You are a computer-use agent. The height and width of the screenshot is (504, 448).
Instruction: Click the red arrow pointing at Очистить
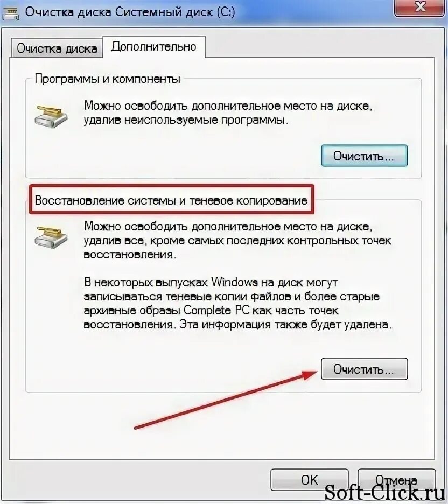click(x=226, y=400)
